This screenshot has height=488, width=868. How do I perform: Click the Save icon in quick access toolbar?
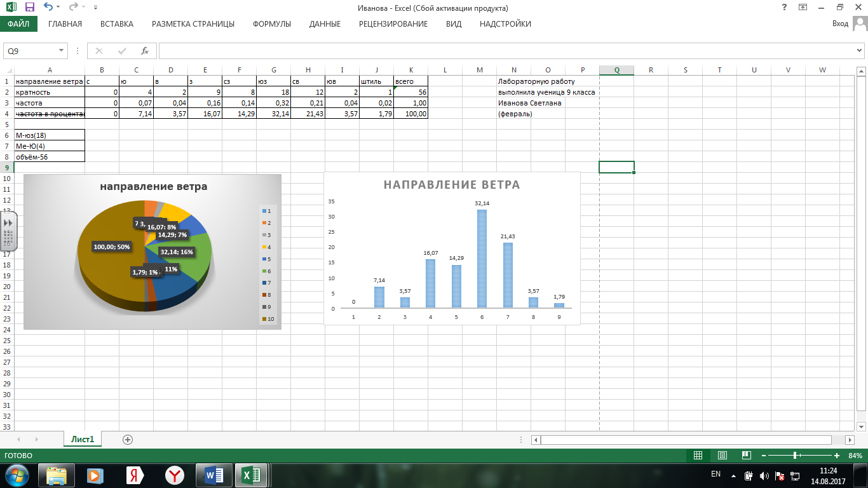click(x=29, y=8)
